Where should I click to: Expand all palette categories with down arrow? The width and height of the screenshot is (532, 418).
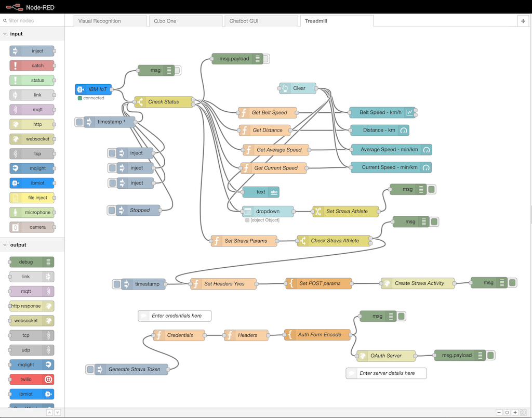[57, 412]
